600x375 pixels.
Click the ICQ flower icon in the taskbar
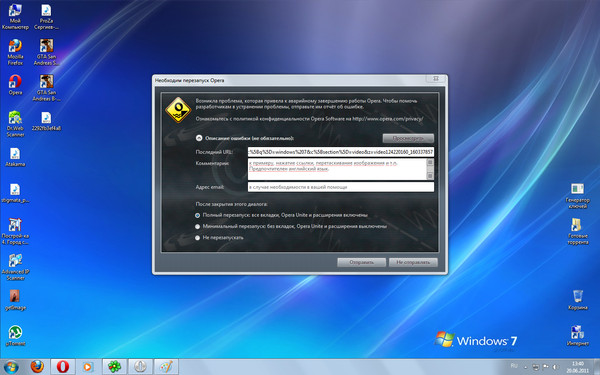[114, 367]
